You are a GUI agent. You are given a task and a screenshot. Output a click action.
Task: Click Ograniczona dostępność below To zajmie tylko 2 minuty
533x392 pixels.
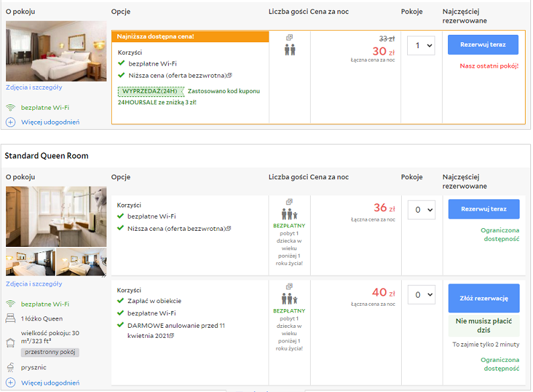coord(500,364)
